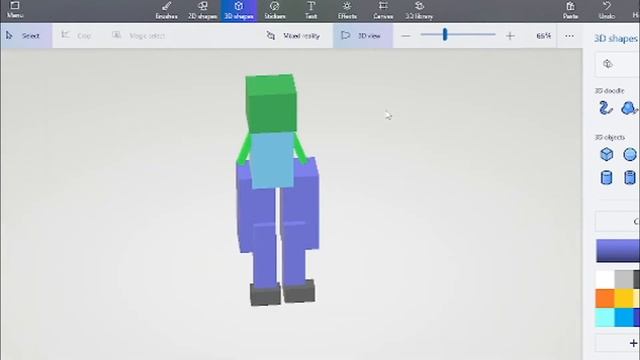Switch to the Stickers tab

point(275,11)
